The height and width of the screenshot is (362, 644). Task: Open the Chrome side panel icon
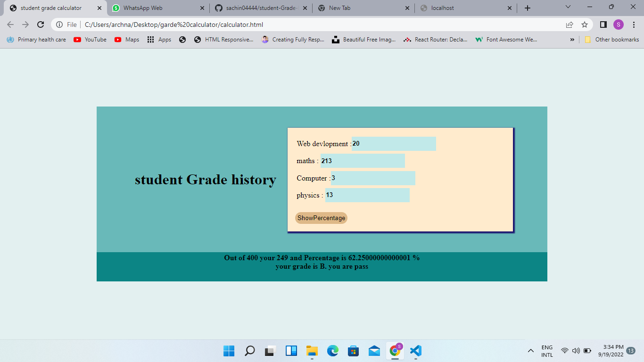[x=603, y=24]
